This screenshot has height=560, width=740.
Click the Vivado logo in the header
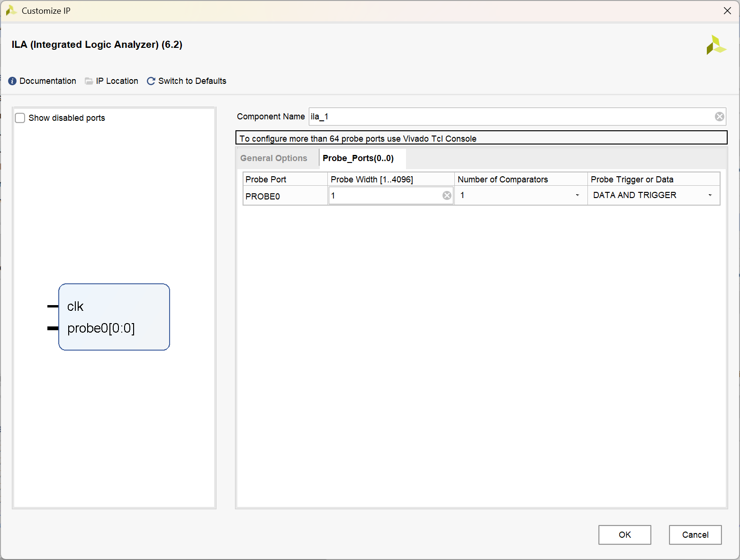tap(716, 45)
